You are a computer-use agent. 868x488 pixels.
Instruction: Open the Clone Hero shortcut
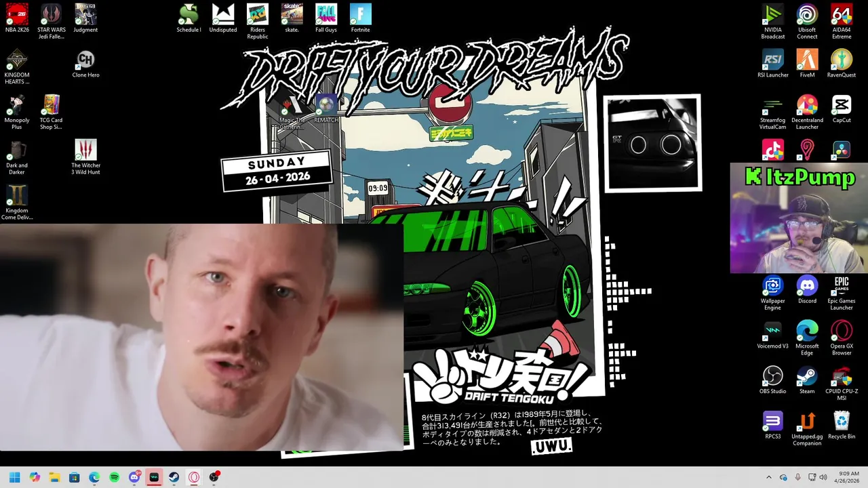tap(85, 64)
